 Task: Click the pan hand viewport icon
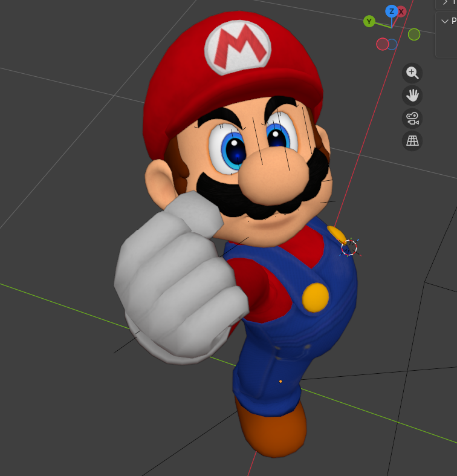pos(412,96)
